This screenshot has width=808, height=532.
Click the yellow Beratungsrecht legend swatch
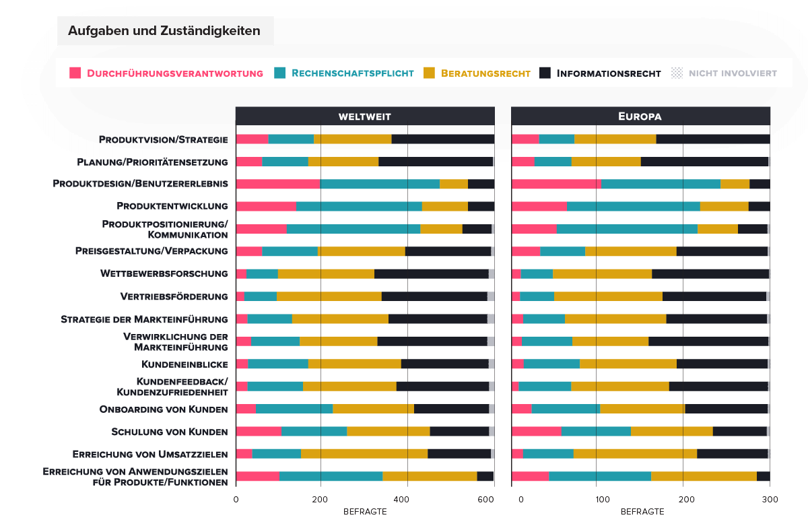tap(430, 73)
